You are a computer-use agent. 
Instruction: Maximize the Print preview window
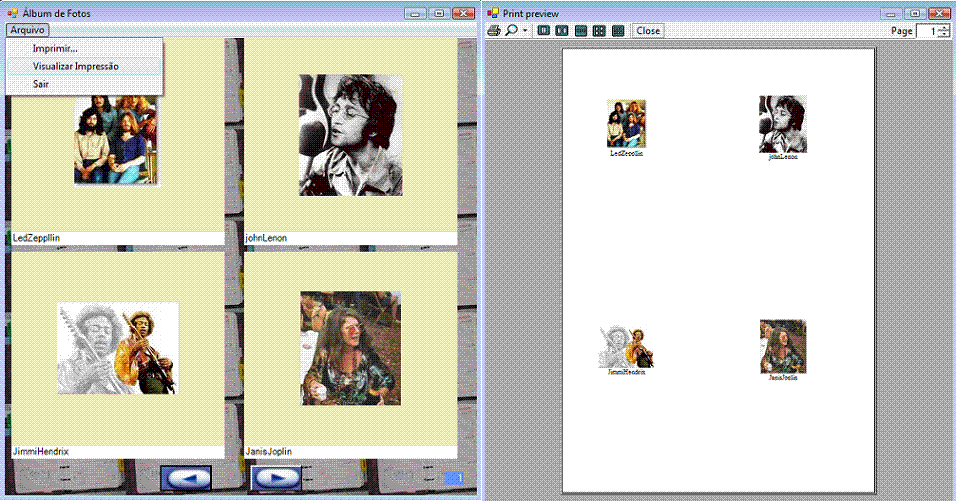[x=915, y=13]
